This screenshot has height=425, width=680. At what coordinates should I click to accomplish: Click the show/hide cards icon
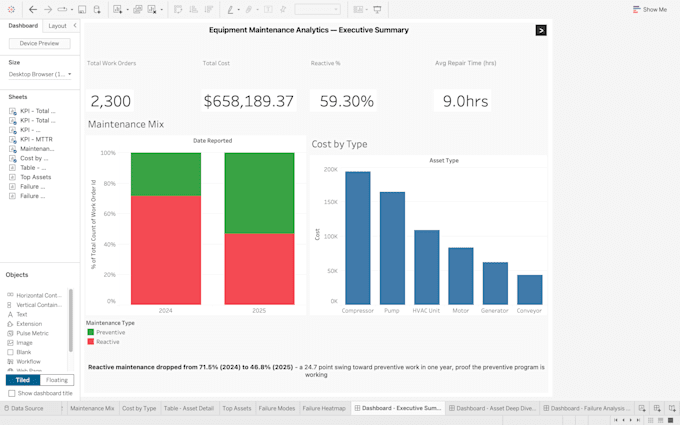[358, 9]
